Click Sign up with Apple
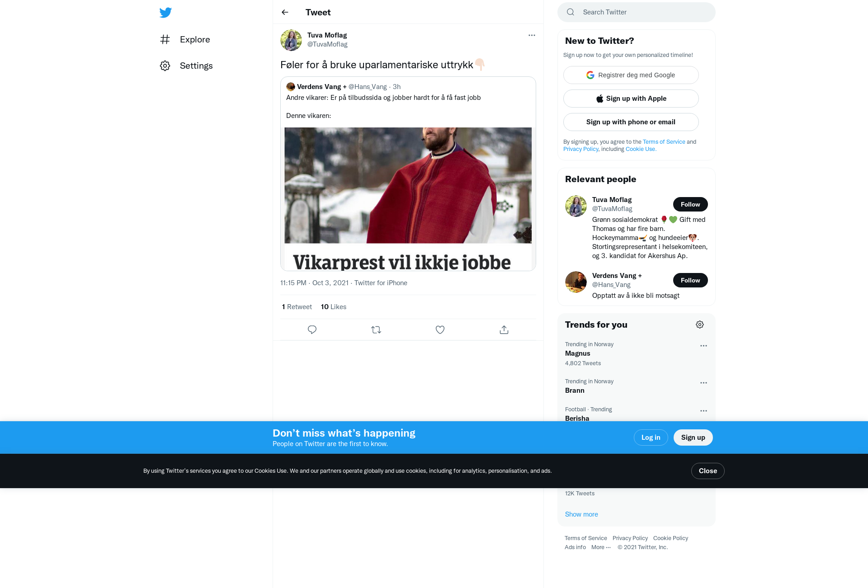 click(631, 99)
